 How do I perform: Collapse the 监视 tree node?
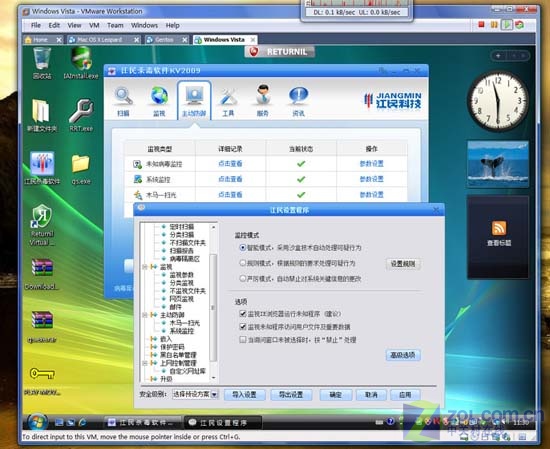pos(145,267)
